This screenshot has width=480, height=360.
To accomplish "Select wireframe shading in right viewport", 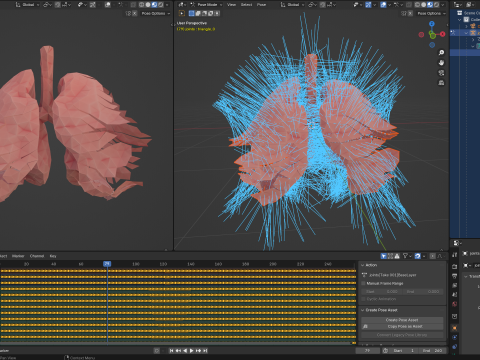I will [x=417, y=5].
